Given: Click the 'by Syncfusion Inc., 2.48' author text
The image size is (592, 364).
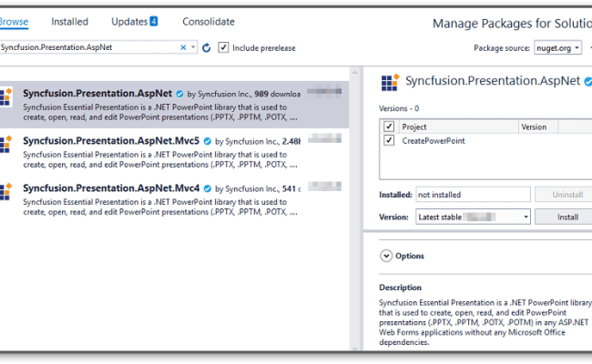Looking at the screenshot, I should pyautogui.click(x=258, y=141).
